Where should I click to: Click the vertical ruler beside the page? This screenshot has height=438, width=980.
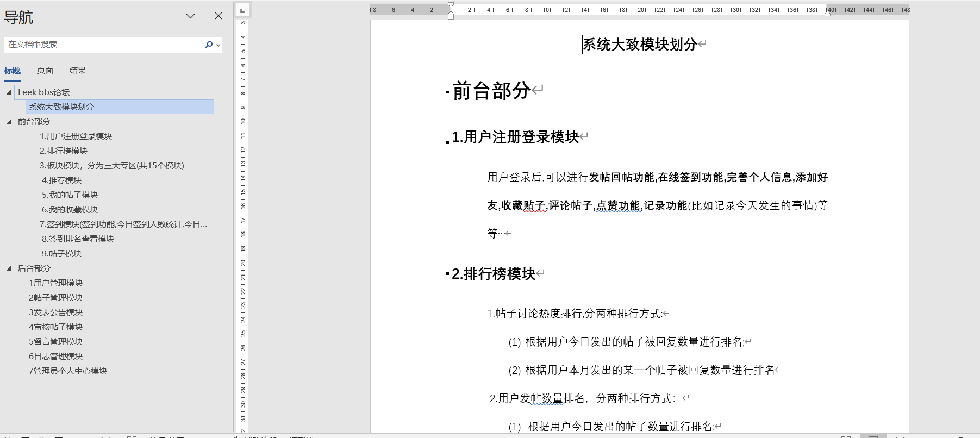pos(242,226)
